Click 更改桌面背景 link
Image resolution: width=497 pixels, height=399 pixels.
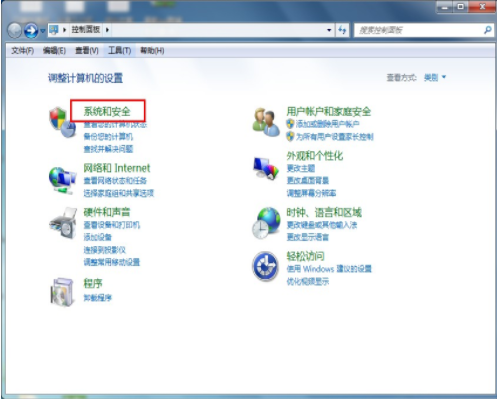click(x=308, y=181)
